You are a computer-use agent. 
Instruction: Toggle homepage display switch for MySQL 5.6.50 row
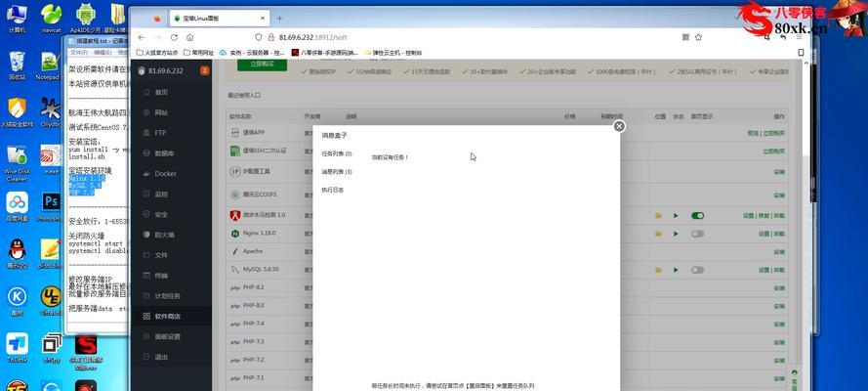(697, 270)
